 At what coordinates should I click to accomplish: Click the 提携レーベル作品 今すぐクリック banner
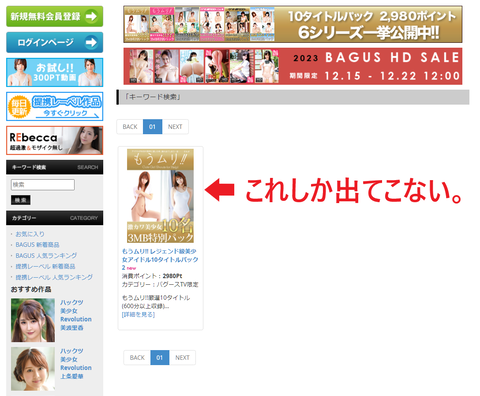point(54,106)
